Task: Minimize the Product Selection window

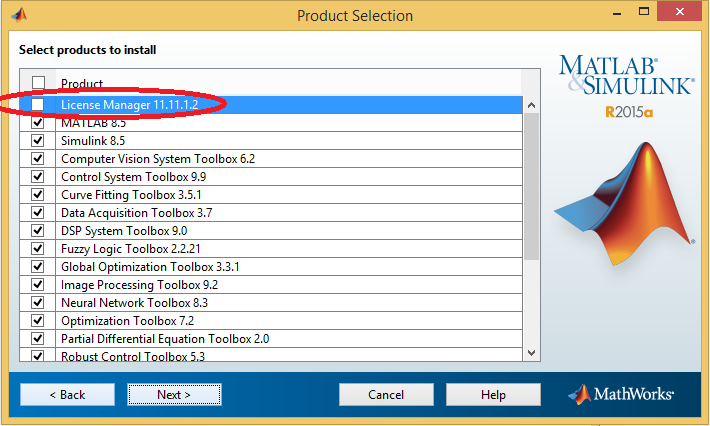Action: (617, 13)
